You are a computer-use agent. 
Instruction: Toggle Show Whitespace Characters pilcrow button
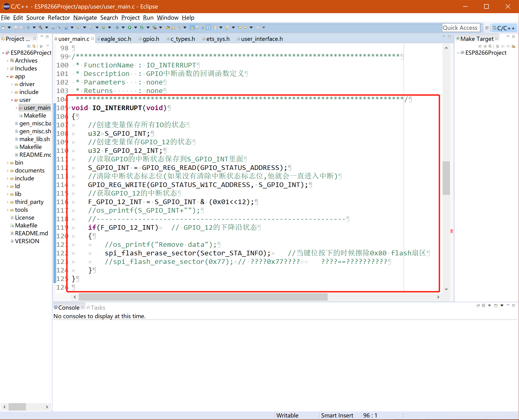click(208, 27)
